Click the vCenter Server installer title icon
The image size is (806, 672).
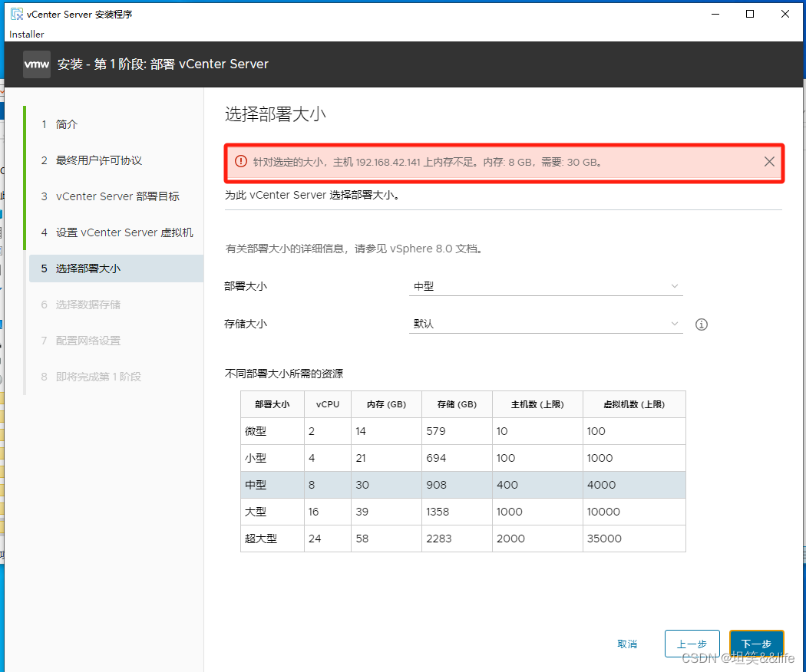pos(16,14)
